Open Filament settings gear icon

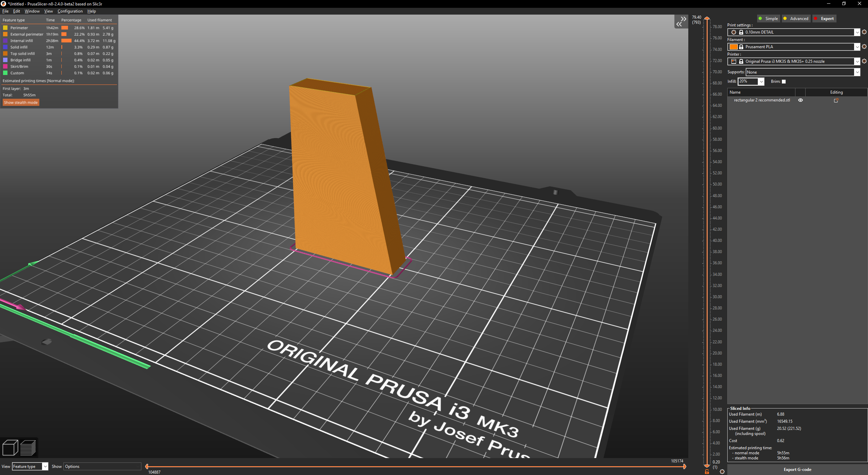(x=864, y=46)
